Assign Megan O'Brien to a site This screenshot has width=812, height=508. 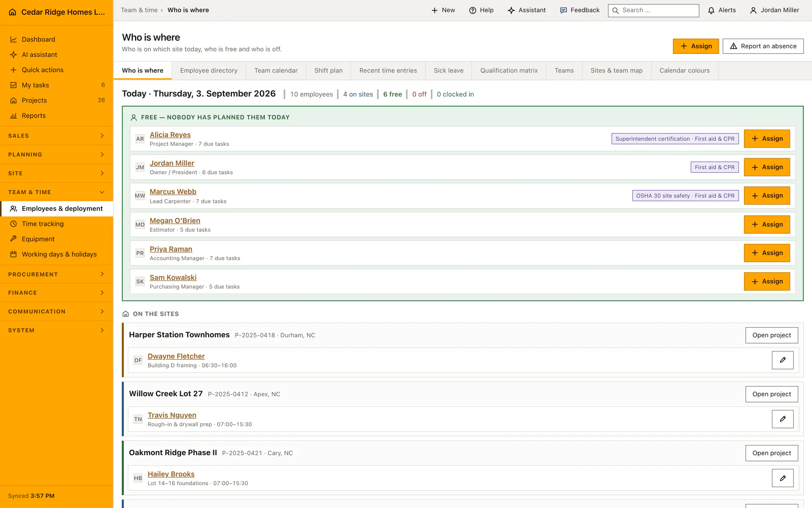coord(767,225)
